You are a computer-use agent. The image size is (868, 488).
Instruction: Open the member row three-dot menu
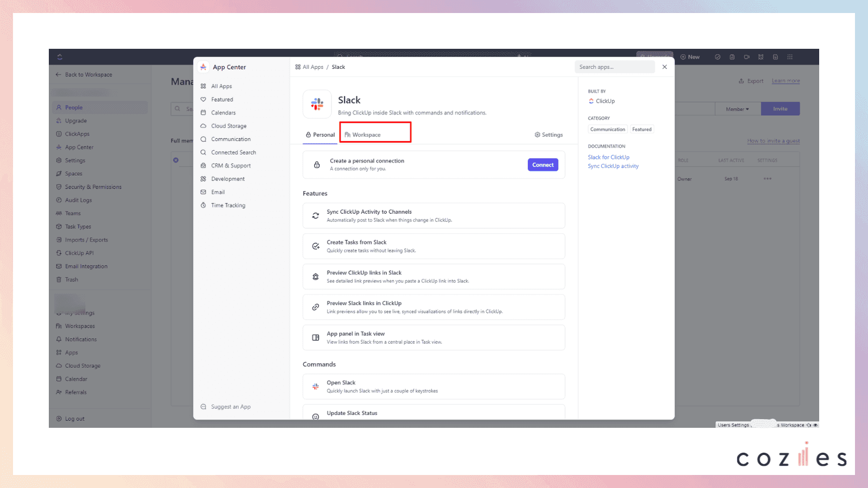(768, 179)
